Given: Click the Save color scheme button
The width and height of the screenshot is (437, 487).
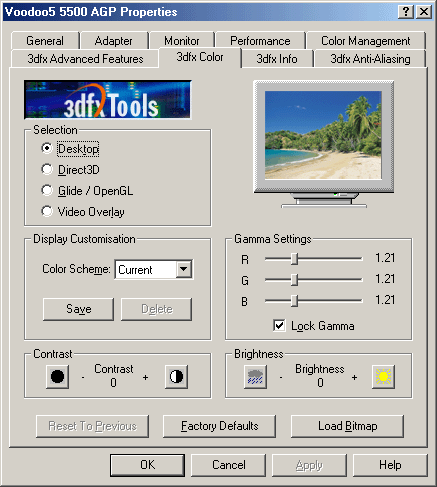Looking at the screenshot, I should click(79, 309).
